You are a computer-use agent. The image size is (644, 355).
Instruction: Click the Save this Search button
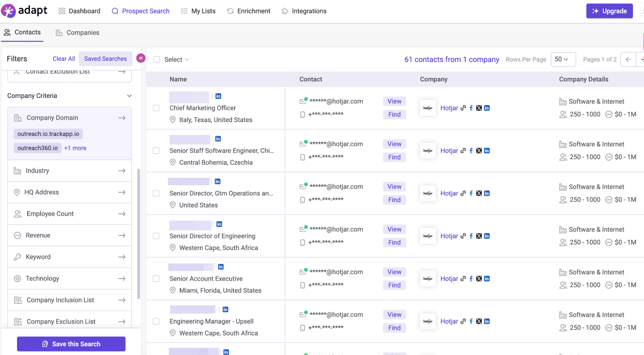(x=71, y=344)
